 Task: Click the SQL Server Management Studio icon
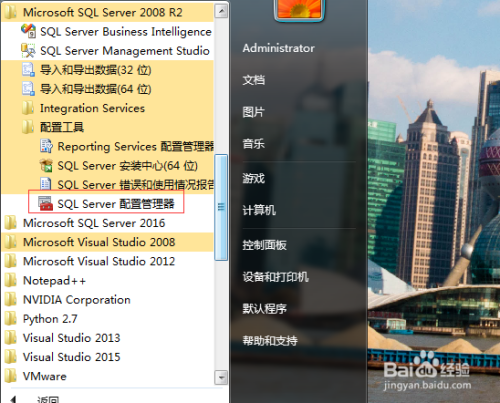point(28,50)
